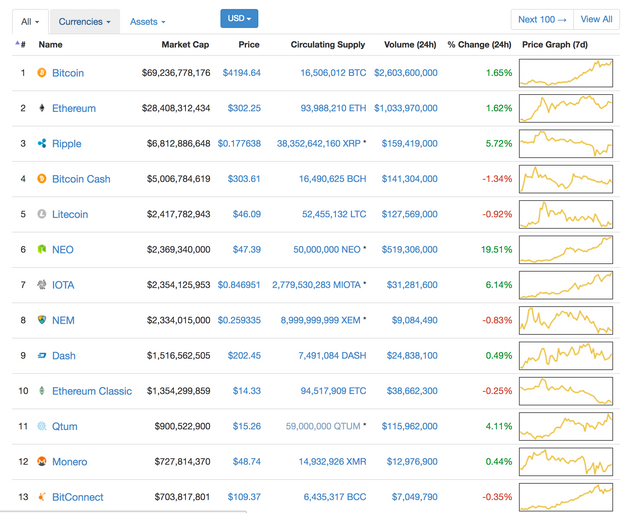Click Bitcoin market cap $69,236,778,176

click(x=176, y=73)
